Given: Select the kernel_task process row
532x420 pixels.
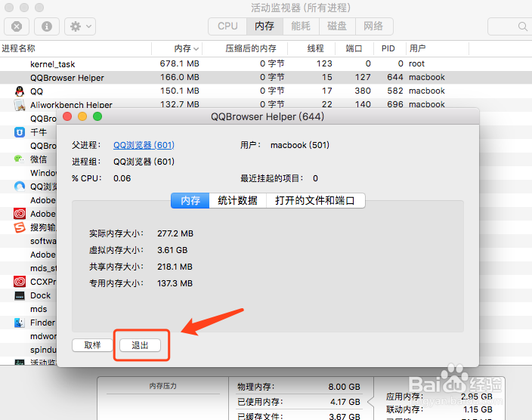Looking at the screenshot, I should (x=266, y=63).
